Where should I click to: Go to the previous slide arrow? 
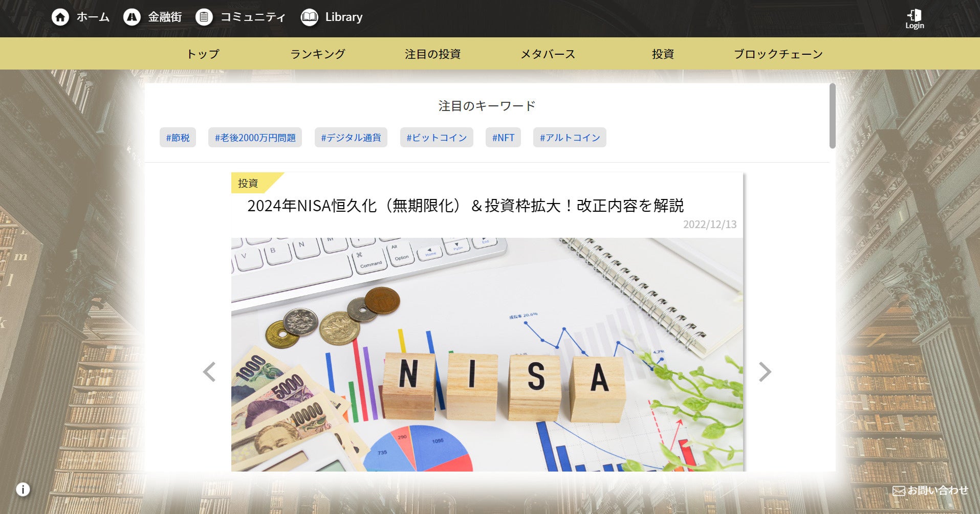(209, 372)
